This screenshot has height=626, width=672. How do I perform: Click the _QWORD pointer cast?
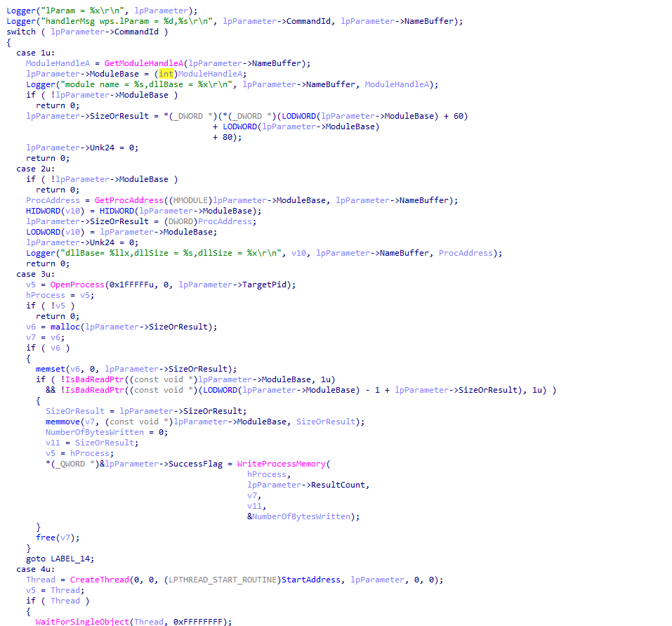pyautogui.click(x=72, y=464)
